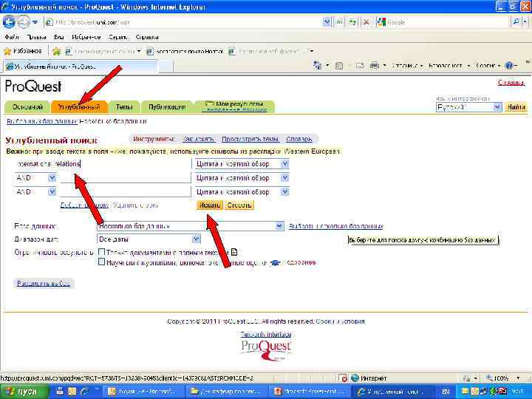Click the printer icon in command bar
The width and height of the screenshot is (532, 399).
(x=374, y=66)
